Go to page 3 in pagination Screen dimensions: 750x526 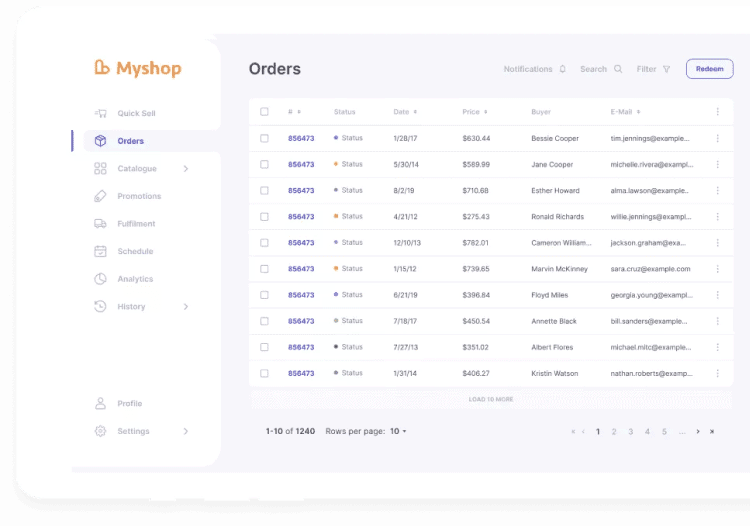630,431
